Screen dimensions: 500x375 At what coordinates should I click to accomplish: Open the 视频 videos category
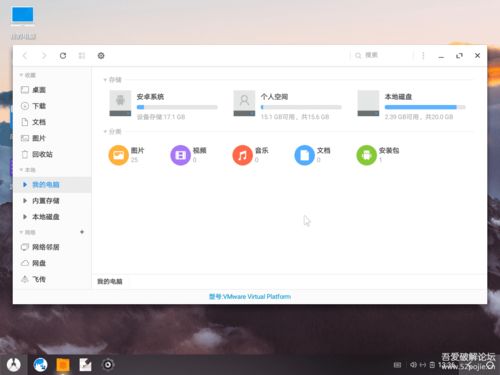pos(189,155)
